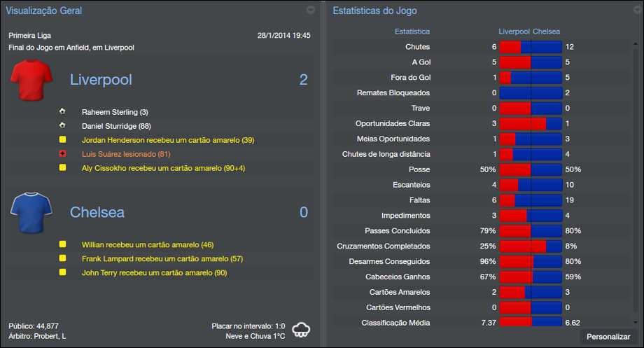The width and height of the screenshot is (644, 348).
Task: Click the snow and rain weather icon
Action: [x=301, y=330]
